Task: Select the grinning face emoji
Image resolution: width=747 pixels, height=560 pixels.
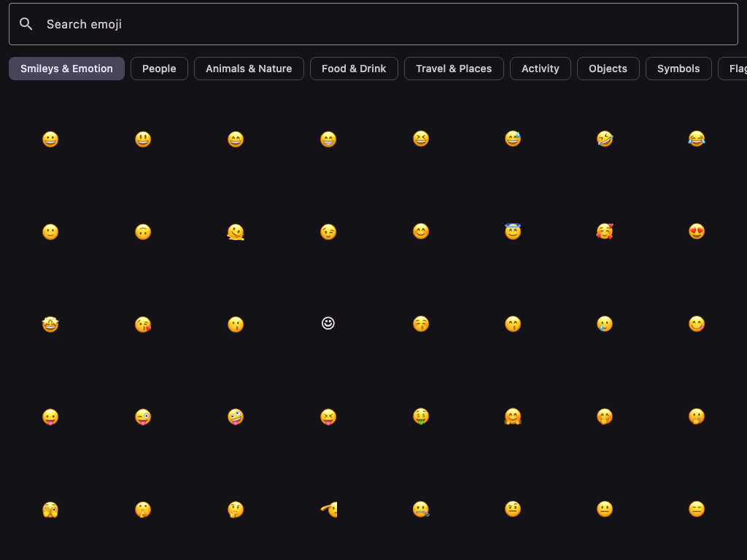Action: 50,139
